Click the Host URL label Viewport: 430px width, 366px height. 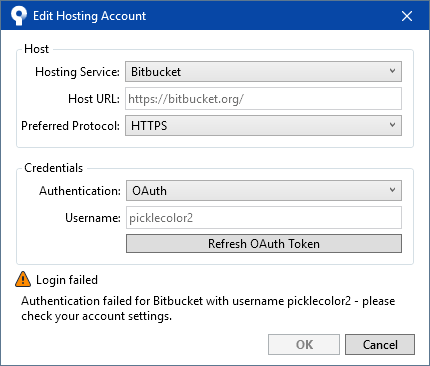tap(94, 99)
